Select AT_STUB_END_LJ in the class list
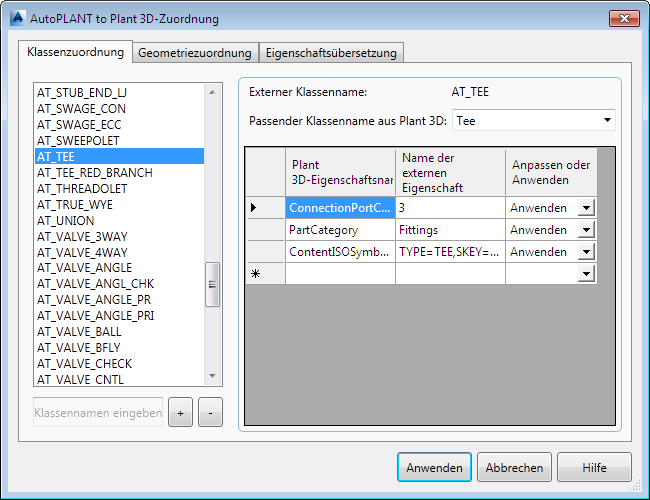The height and width of the screenshot is (500, 650). (x=119, y=92)
